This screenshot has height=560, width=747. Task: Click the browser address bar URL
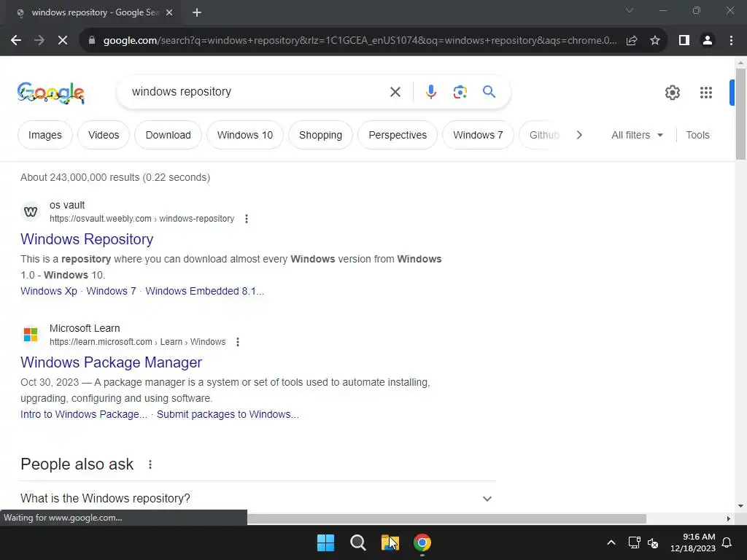(x=360, y=41)
